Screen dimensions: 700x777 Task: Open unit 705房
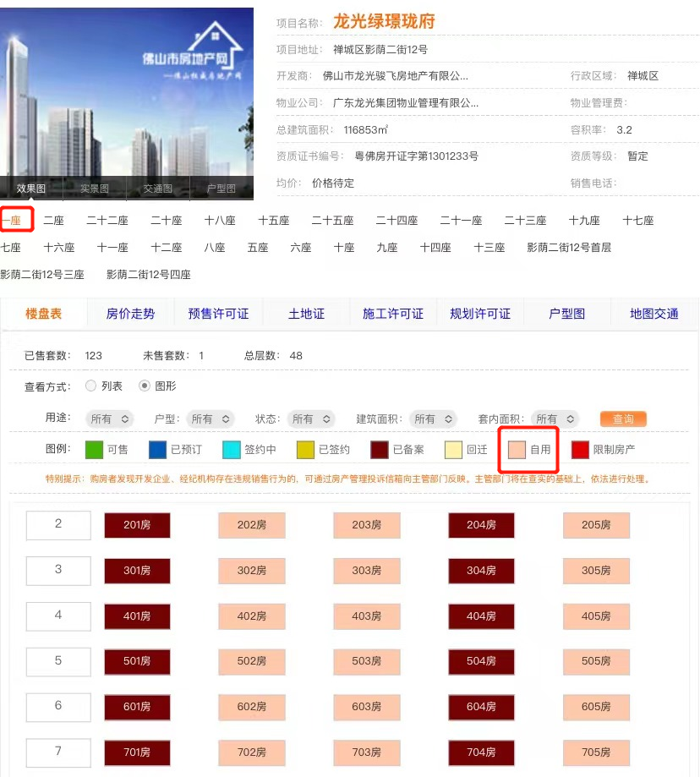coord(596,752)
